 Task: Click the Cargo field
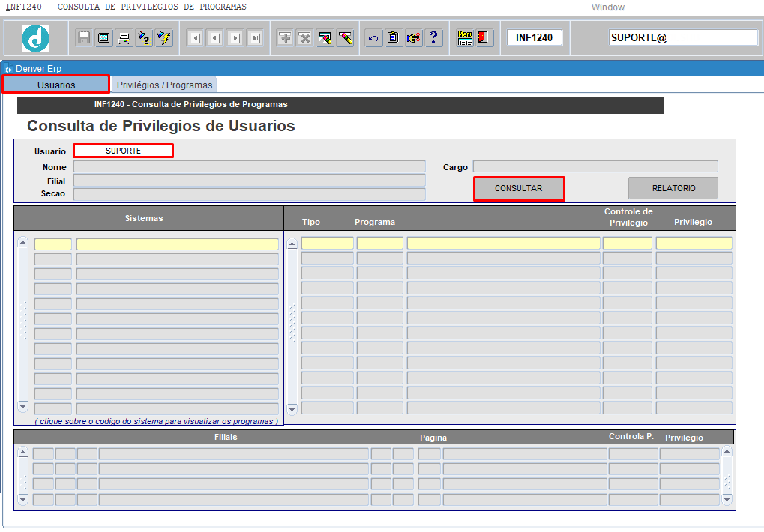pyautogui.click(x=595, y=166)
